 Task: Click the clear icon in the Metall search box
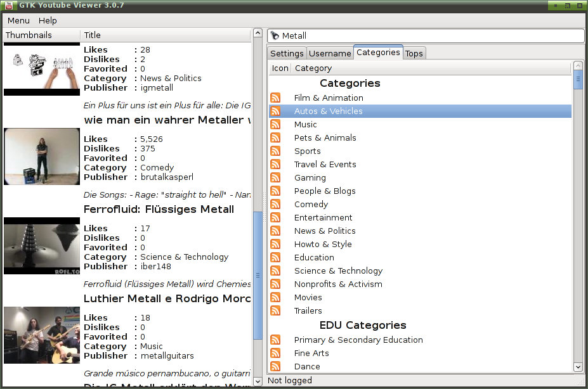click(x=275, y=35)
